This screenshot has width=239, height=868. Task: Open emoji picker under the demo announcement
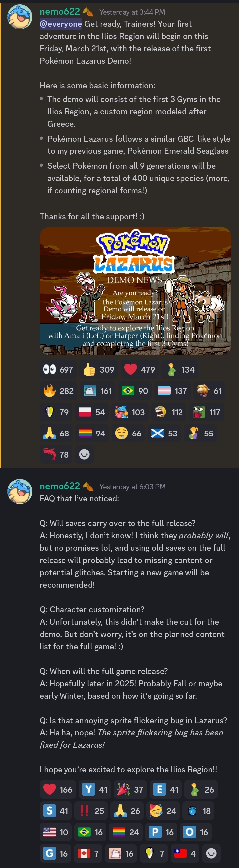tap(84, 454)
